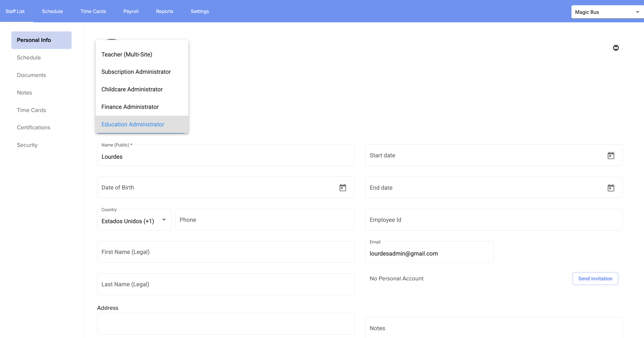
Task: Switch to Certifications in the sidebar
Action: [x=34, y=128]
